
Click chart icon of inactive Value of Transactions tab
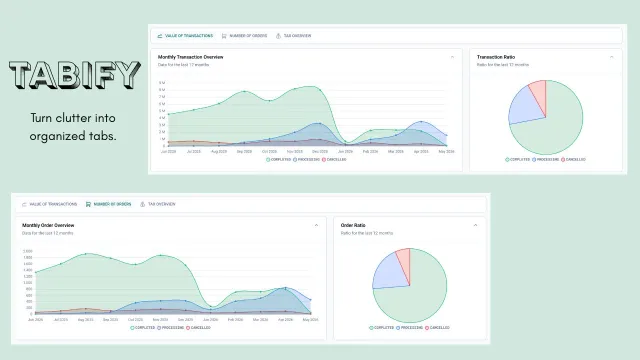[x=24, y=204]
